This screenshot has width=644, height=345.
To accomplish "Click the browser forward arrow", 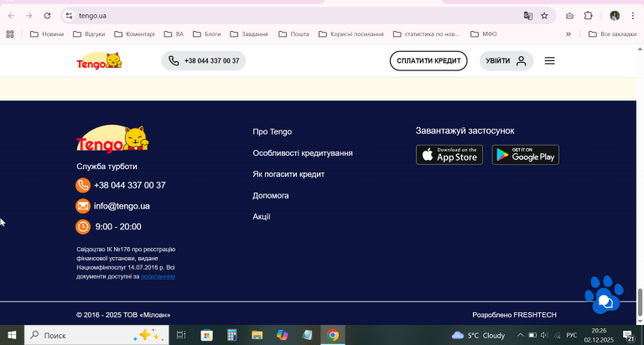I will coord(29,16).
